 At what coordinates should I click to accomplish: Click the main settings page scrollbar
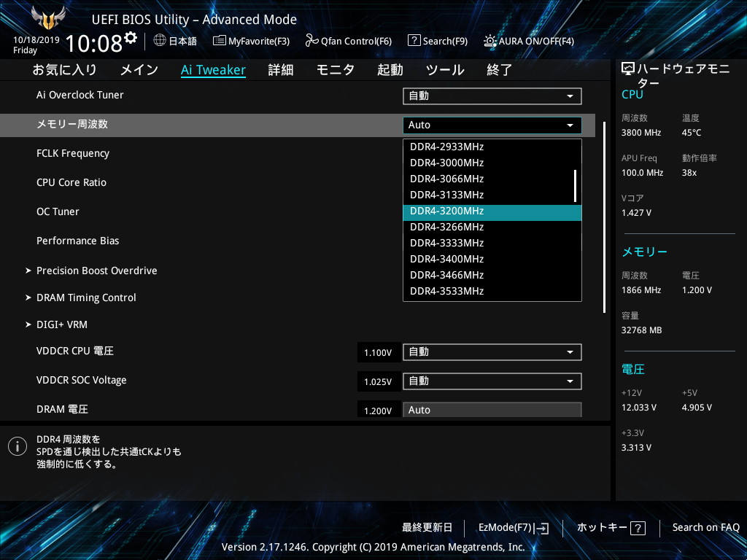[x=604, y=217]
